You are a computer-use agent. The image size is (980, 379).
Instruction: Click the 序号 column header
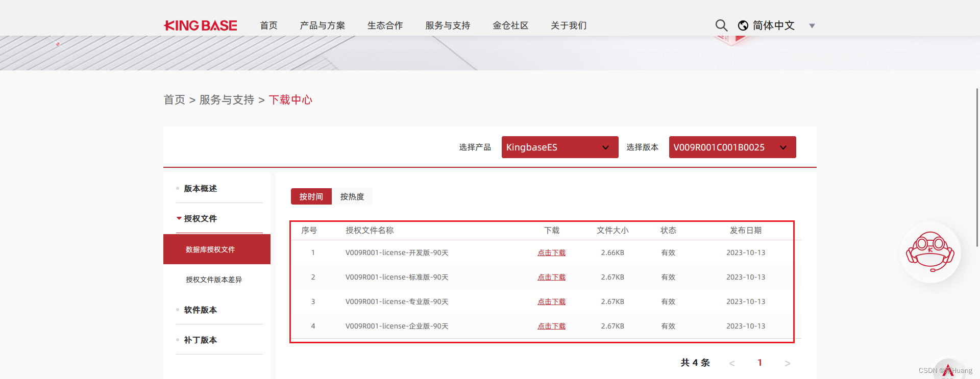click(x=309, y=230)
